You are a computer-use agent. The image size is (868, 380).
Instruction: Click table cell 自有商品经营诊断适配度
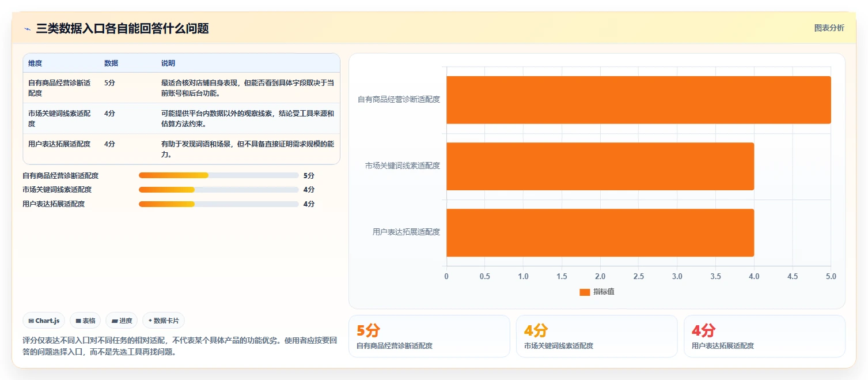click(59, 88)
